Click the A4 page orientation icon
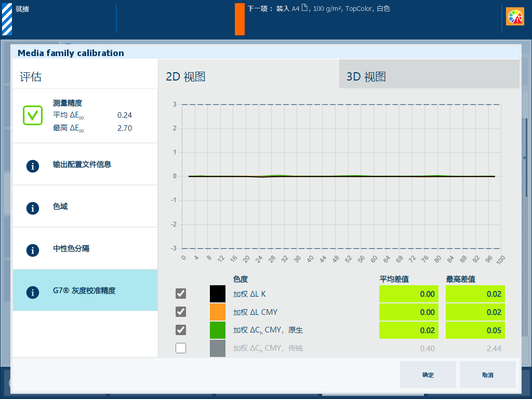Screen dimensions: 532x399 click(304, 7)
